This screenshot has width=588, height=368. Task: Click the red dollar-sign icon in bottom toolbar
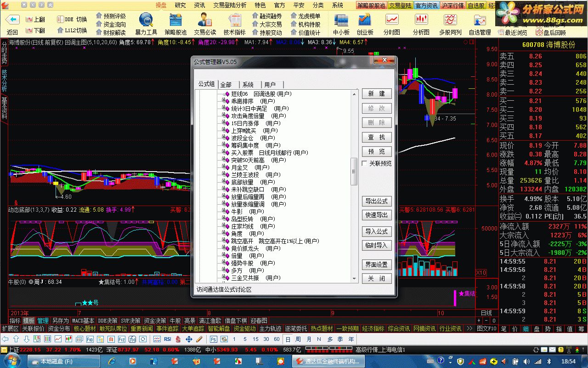(x=178, y=339)
